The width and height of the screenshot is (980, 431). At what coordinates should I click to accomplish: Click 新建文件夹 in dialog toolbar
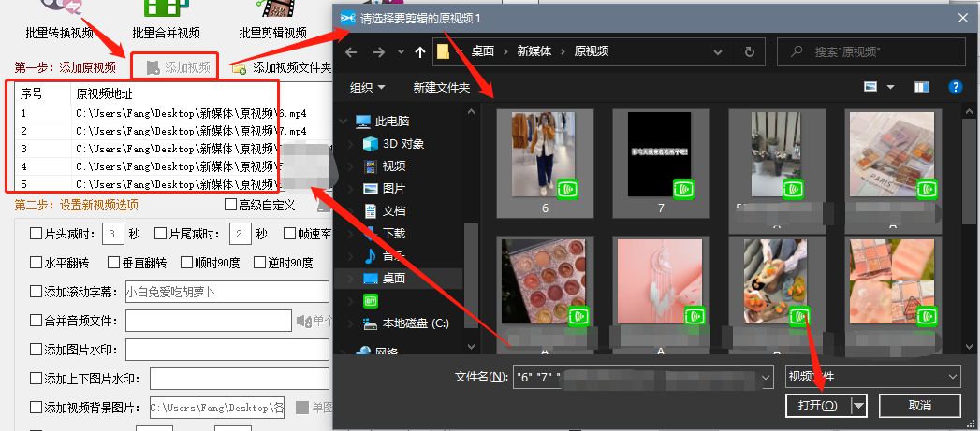[x=441, y=88]
